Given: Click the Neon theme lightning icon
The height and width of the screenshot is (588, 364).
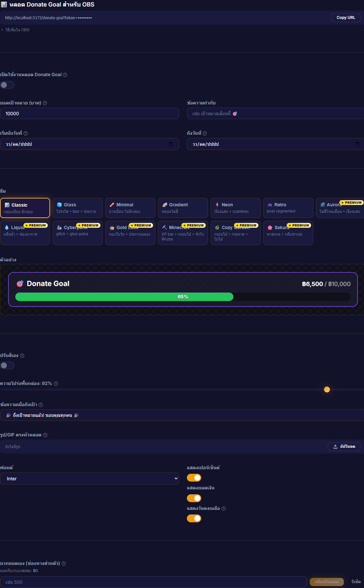Looking at the screenshot, I should pos(217,205).
